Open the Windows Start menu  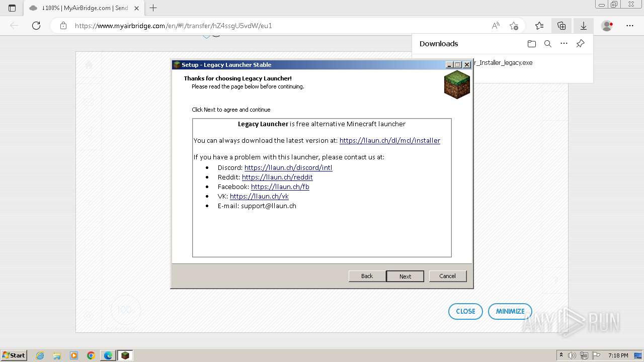click(14, 355)
